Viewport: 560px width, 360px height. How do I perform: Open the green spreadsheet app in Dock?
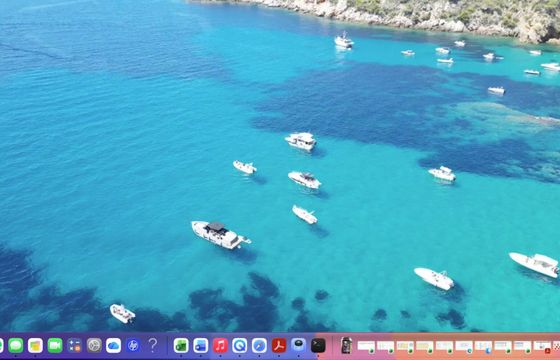[181, 345]
